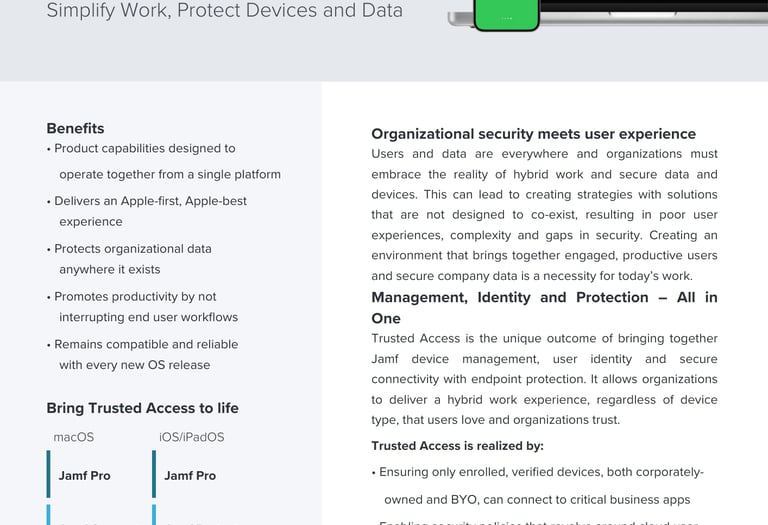
Task: Click the Benefits heading
Action: point(75,128)
